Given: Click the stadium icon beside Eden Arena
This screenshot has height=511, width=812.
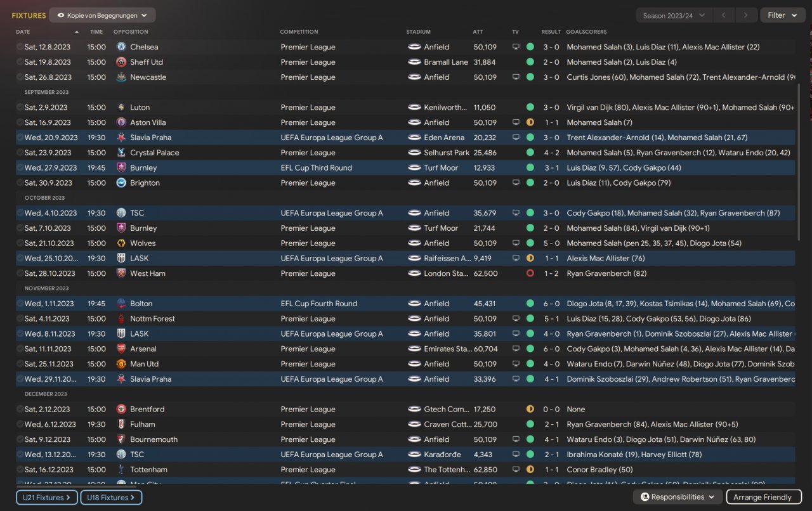Looking at the screenshot, I should point(414,138).
